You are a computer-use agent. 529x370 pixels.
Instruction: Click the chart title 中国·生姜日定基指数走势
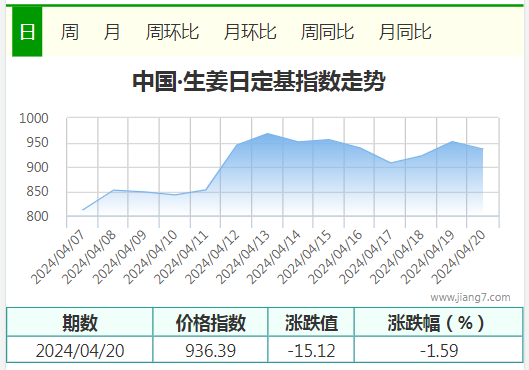pos(259,81)
